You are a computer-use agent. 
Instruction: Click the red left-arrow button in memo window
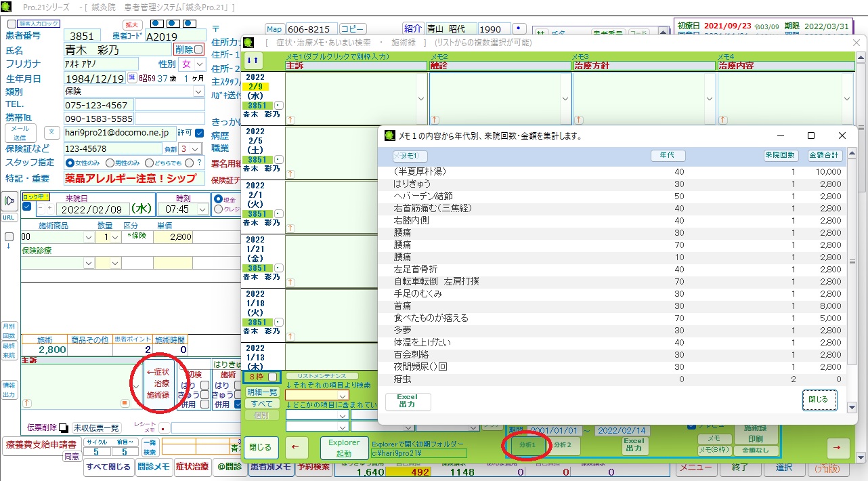(295, 447)
